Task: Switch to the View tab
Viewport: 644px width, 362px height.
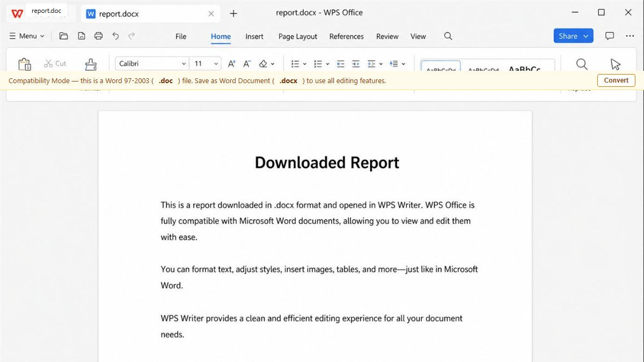Action: (418, 36)
